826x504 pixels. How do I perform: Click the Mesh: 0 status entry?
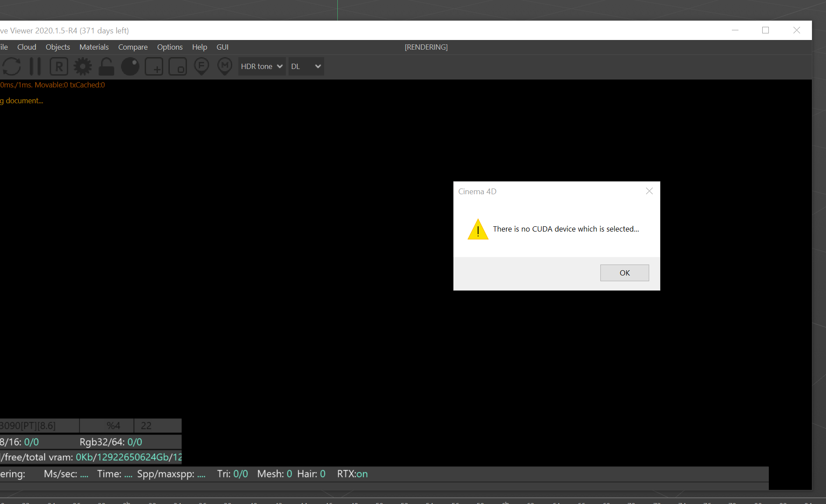[x=274, y=474]
